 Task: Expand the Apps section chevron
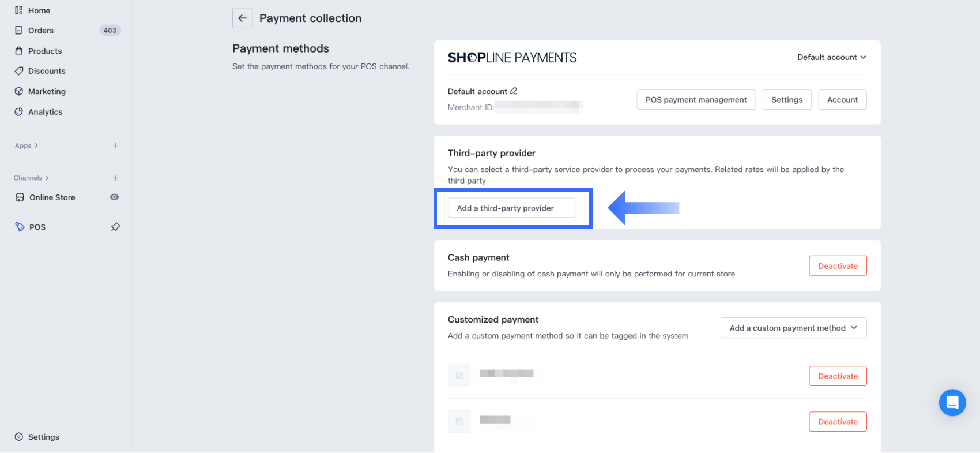(36, 145)
